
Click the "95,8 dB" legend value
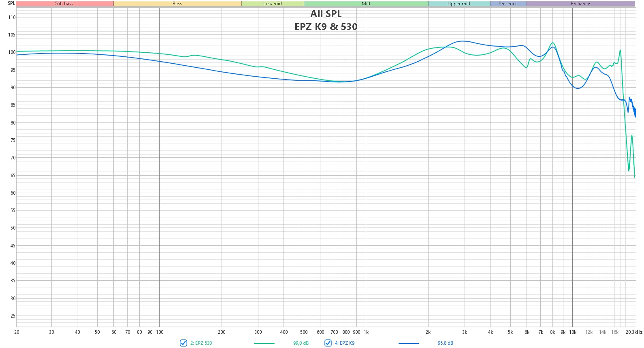[x=446, y=343]
